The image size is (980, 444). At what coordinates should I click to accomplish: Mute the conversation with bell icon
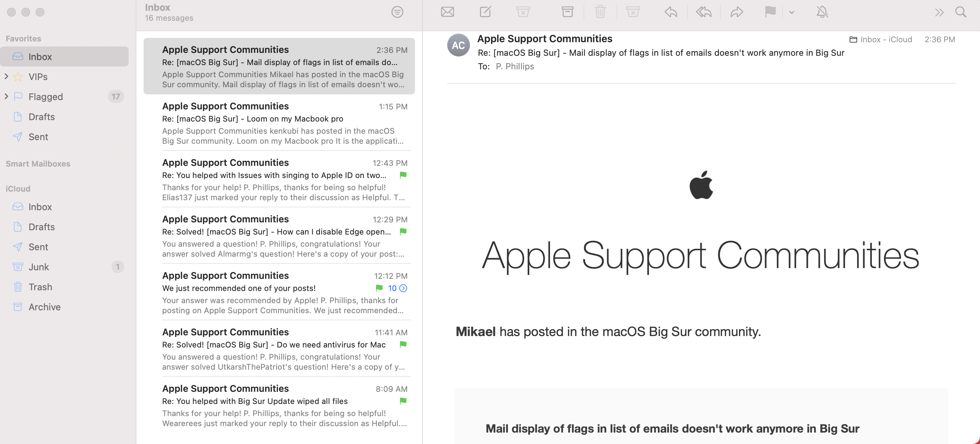(822, 12)
